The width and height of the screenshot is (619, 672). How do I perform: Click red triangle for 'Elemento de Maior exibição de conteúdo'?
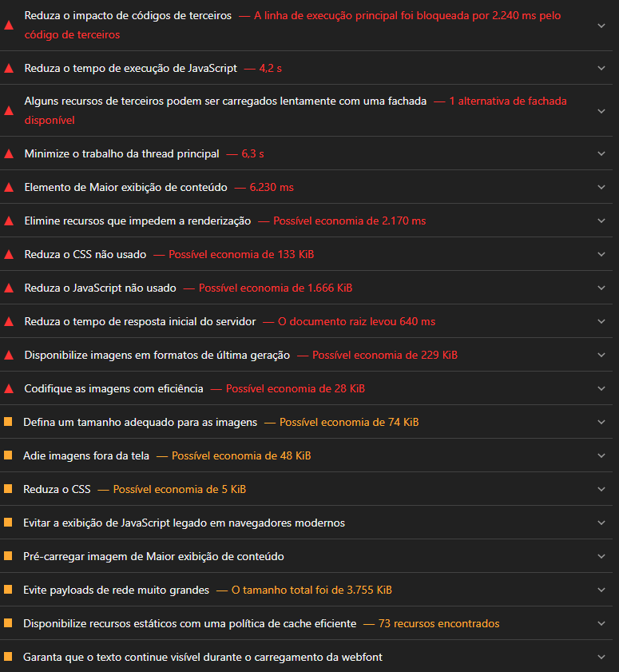[9, 187]
